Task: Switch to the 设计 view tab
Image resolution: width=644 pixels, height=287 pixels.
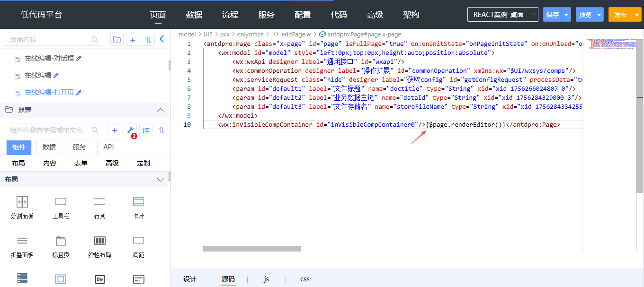Action: point(189,279)
